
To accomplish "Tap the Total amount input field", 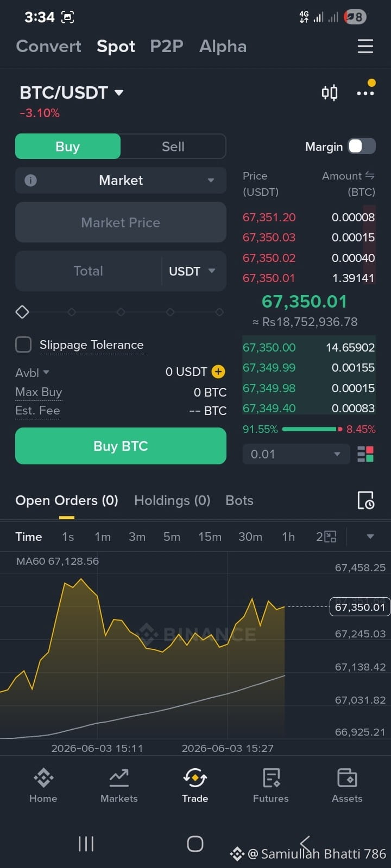I will point(88,271).
